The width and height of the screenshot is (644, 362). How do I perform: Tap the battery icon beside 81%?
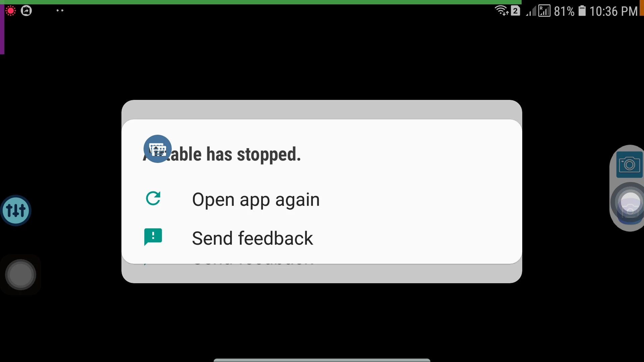[x=582, y=11]
